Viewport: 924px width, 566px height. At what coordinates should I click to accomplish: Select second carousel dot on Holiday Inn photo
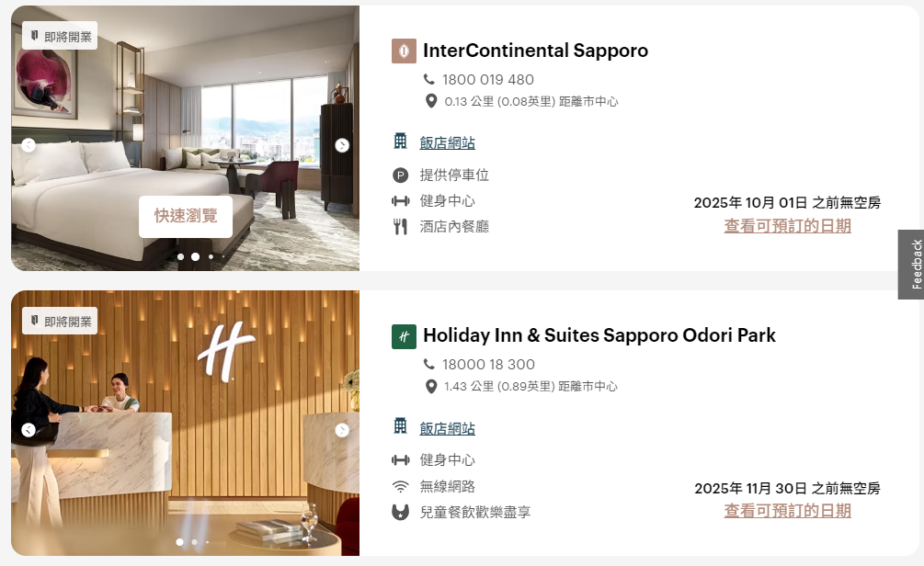(195, 542)
